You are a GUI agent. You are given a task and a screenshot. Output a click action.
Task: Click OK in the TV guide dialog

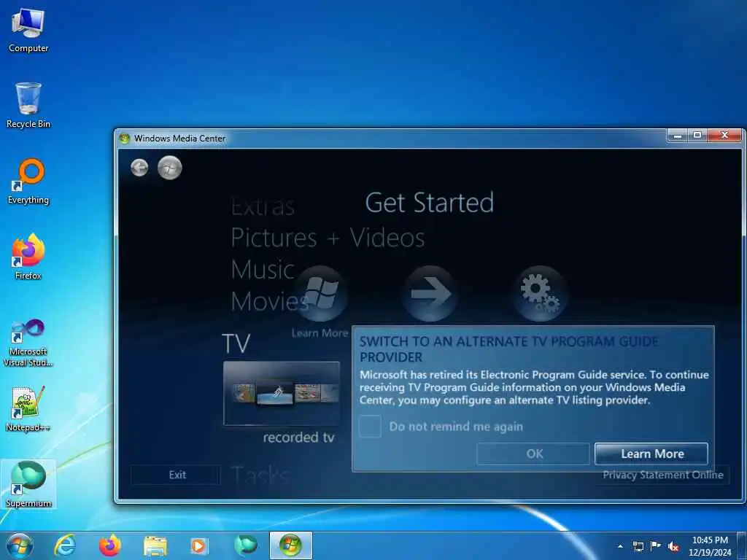coord(533,454)
